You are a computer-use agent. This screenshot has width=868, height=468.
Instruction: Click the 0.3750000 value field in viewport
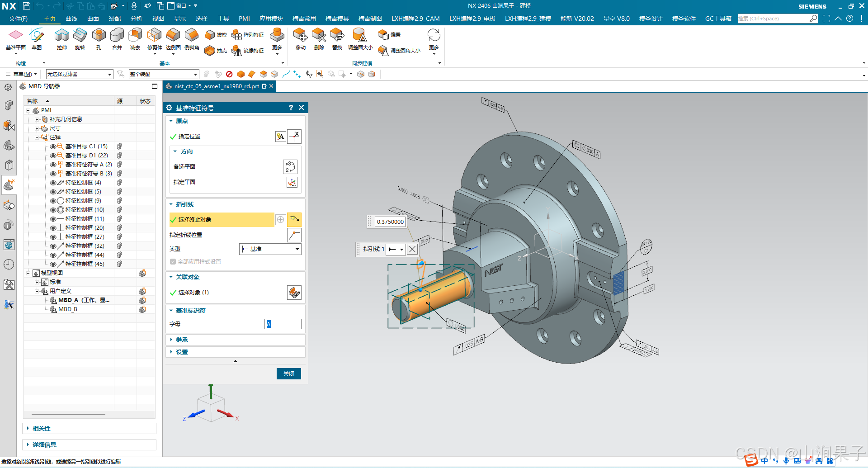pyautogui.click(x=391, y=222)
